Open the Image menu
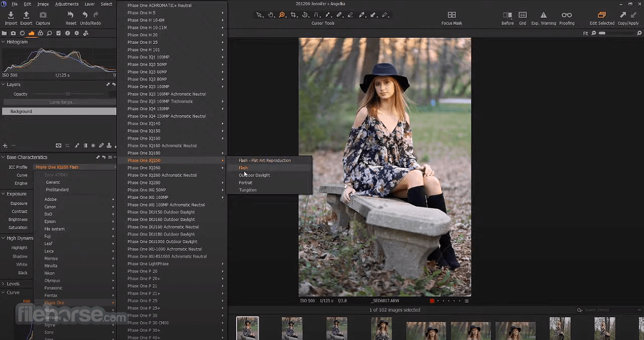This screenshot has height=340, width=644. coord(43,4)
